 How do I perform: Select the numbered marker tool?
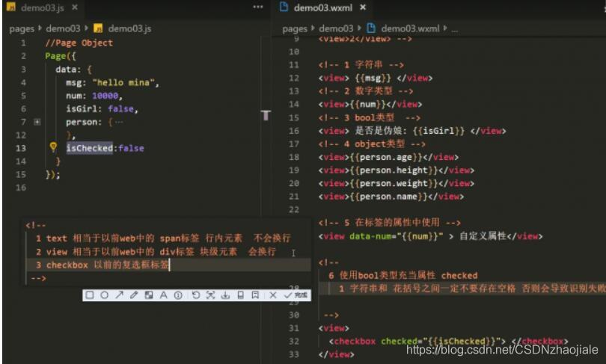point(178,295)
